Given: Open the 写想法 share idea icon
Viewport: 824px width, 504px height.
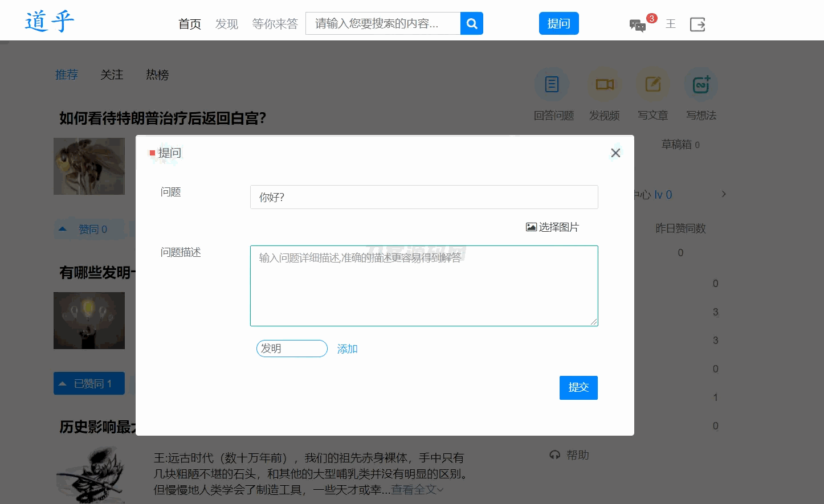Looking at the screenshot, I should pyautogui.click(x=700, y=84).
